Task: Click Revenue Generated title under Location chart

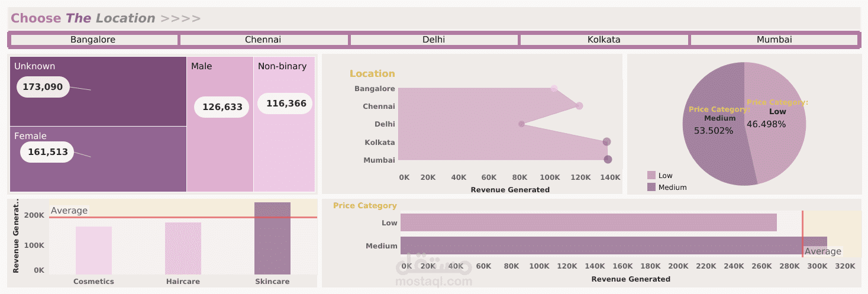Action: click(510, 190)
